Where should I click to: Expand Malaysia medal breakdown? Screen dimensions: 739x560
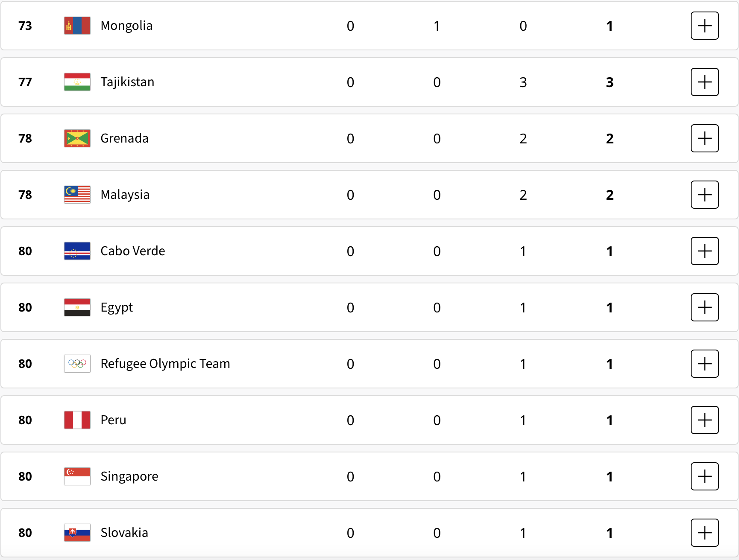click(x=704, y=195)
